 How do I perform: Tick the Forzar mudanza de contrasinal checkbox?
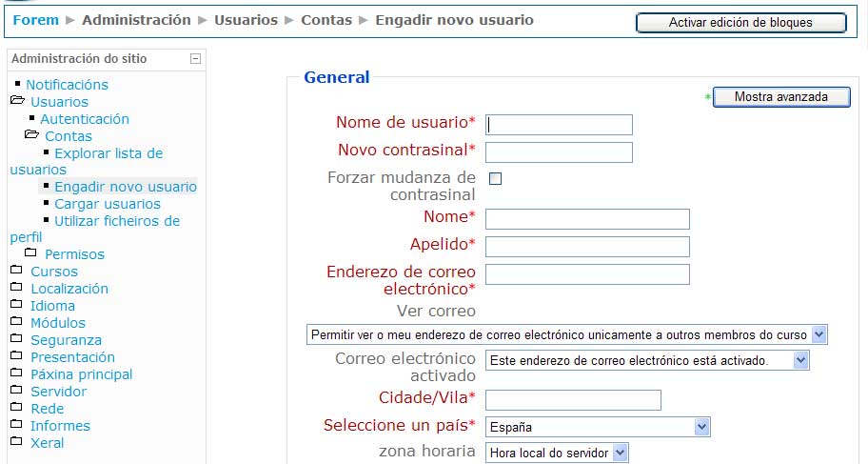tap(495, 178)
